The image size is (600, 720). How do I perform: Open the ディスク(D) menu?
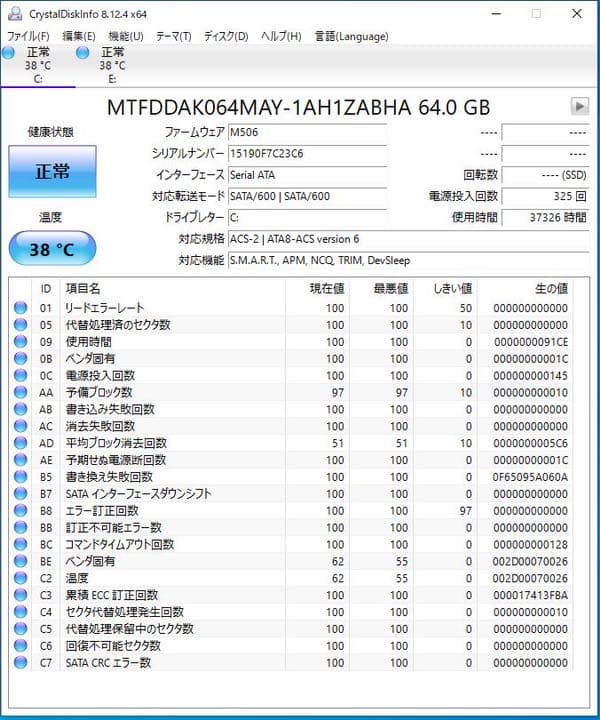[x=226, y=36]
